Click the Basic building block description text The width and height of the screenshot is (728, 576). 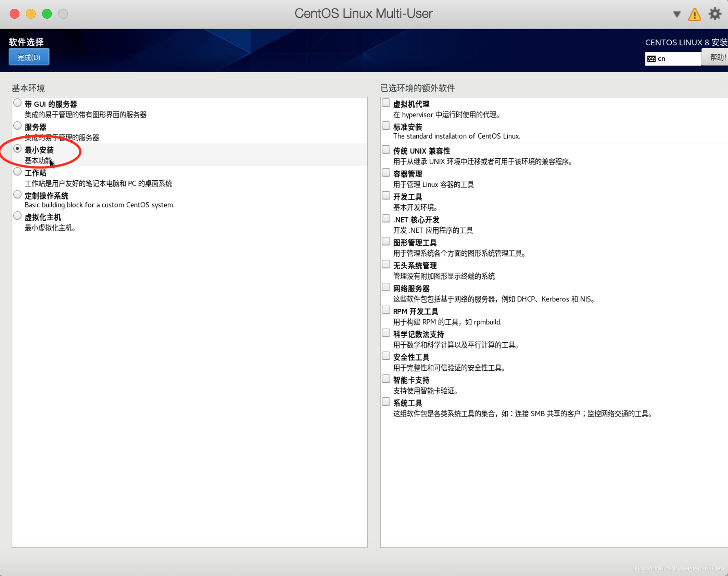tap(100, 205)
